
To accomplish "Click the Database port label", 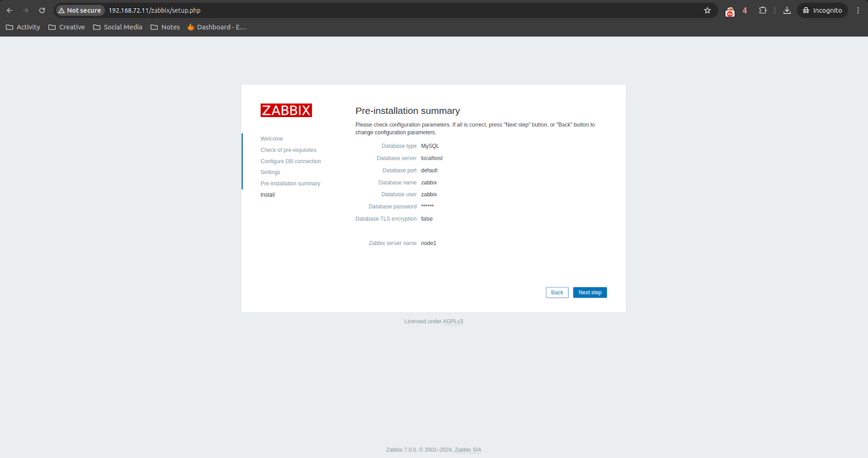I will [400, 171].
